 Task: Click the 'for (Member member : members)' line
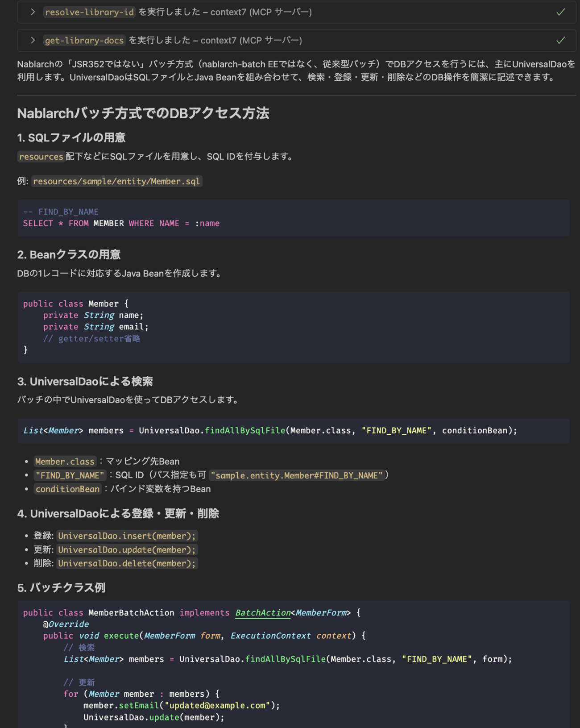141,694
